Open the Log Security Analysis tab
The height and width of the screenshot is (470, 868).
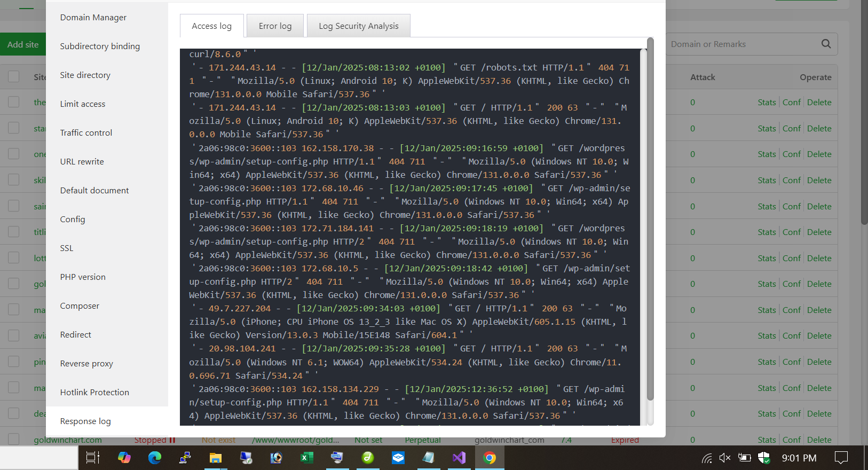tap(358, 26)
